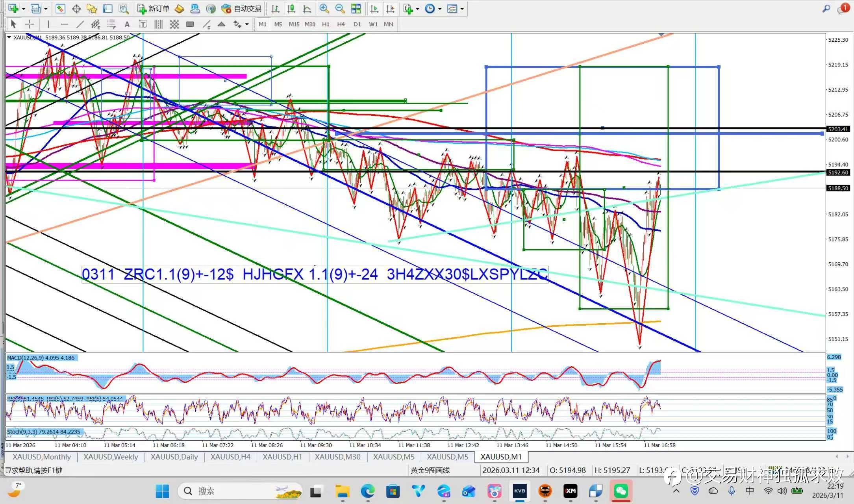Click the Tile Windows icon
Viewport: 854px width, 504px height.
point(356,9)
